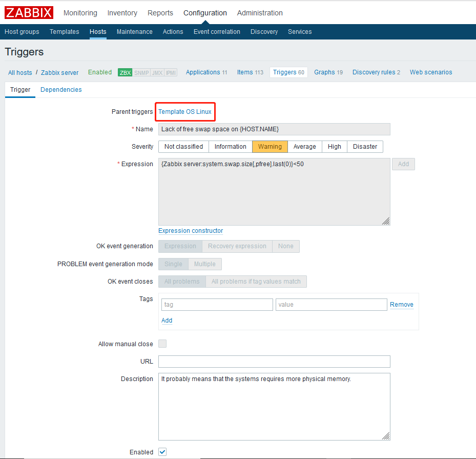
Task: Select Single problem generation mode
Action: (x=173, y=264)
